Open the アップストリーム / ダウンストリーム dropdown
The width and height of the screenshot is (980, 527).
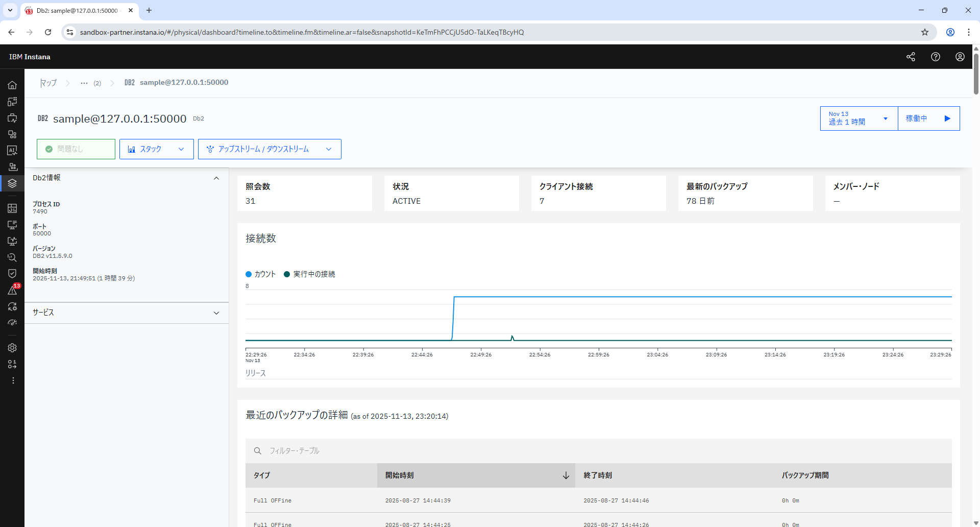269,149
